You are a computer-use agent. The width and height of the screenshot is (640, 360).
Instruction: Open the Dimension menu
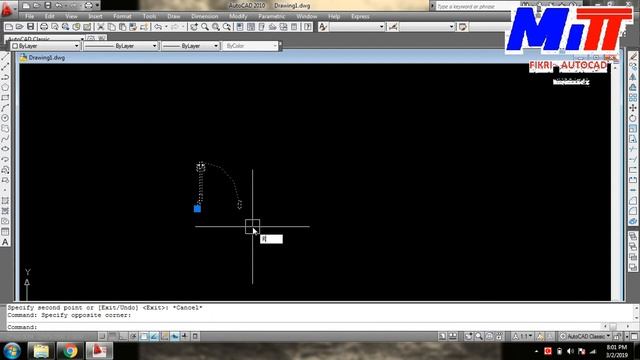click(205, 16)
